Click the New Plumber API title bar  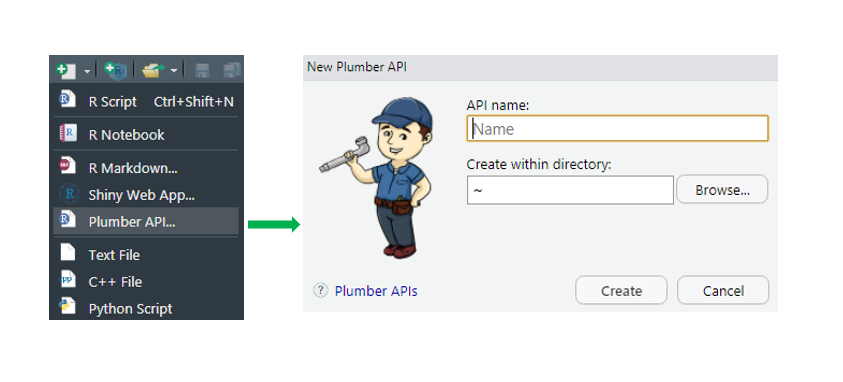(540, 67)
